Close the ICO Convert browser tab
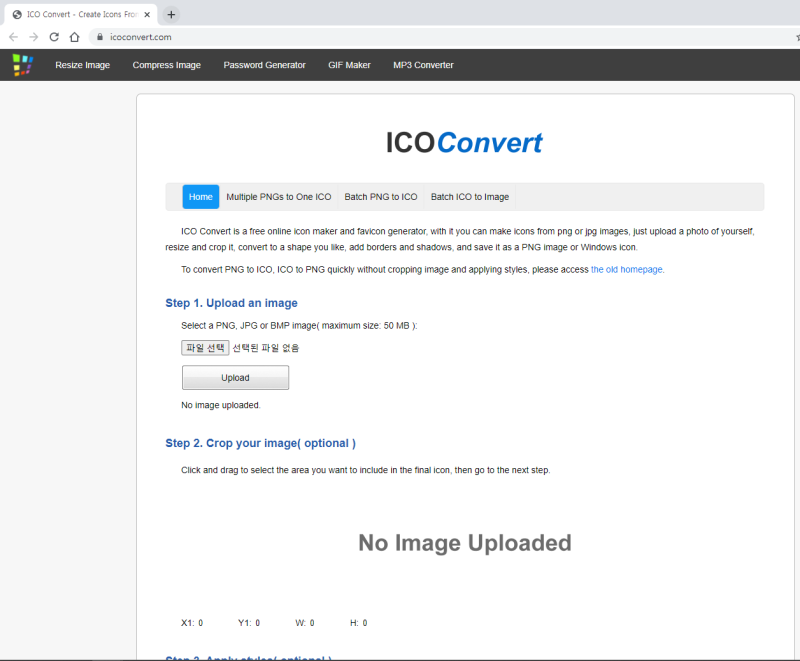 point(147,14)
